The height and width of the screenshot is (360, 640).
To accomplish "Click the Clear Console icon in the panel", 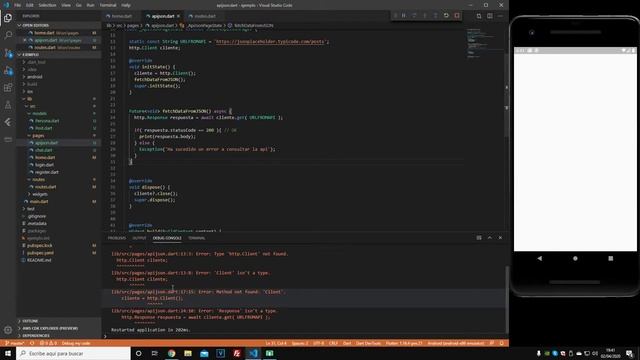I will [479, 238].
